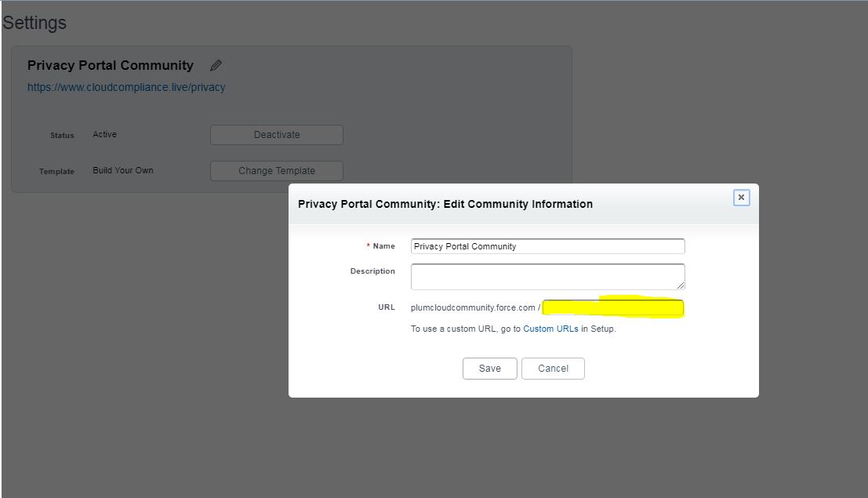Screen dimensions: 868x498
Task: Click the pencil edit icon beside Privacy Portal Community
Action: click(x=216, y=66)
